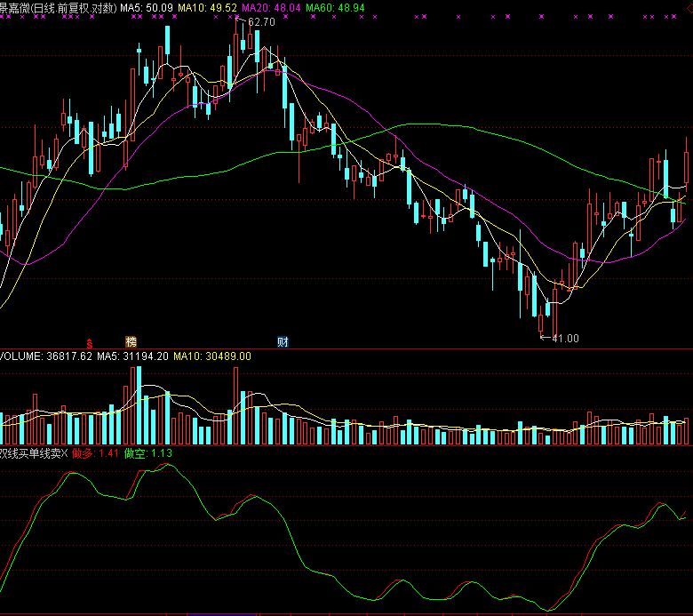
Task: Click volume MA10: 30489.00 label
Action: tap(212, 356)
